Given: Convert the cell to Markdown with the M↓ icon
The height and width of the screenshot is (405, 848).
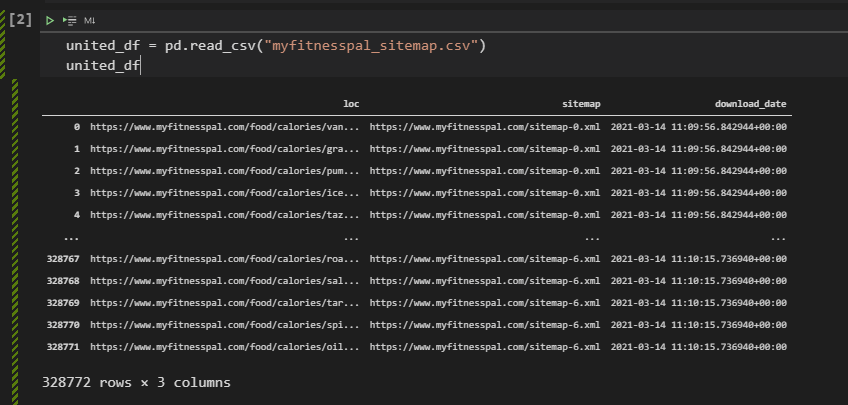Looking at the screenshot, I should pos(90,21).
